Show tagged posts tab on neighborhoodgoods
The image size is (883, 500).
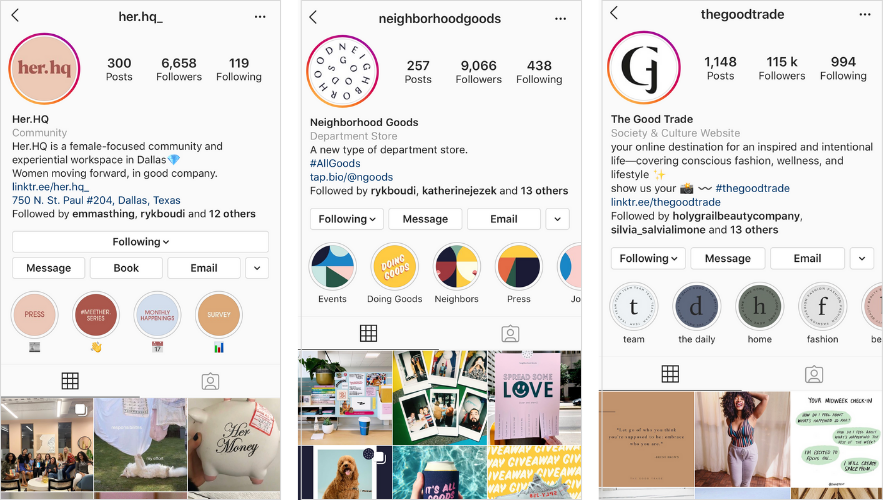tap(510, 334)
